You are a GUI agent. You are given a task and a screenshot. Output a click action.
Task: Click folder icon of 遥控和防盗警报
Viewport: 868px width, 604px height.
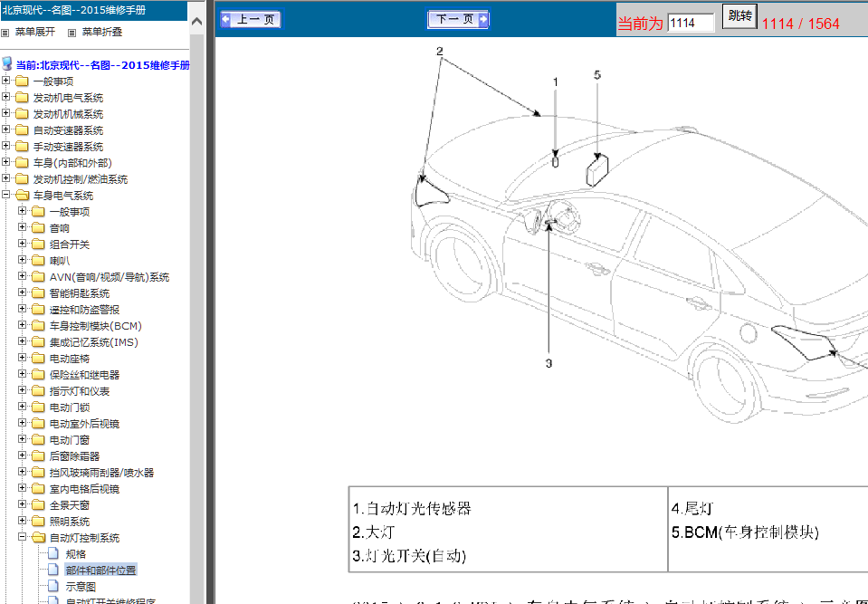click(x=38, y=309)
